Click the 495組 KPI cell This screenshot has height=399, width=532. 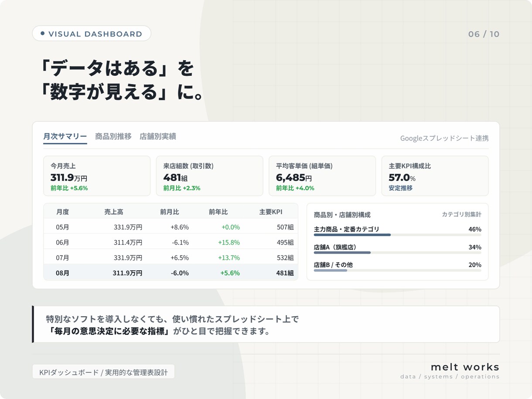[285, 242]
